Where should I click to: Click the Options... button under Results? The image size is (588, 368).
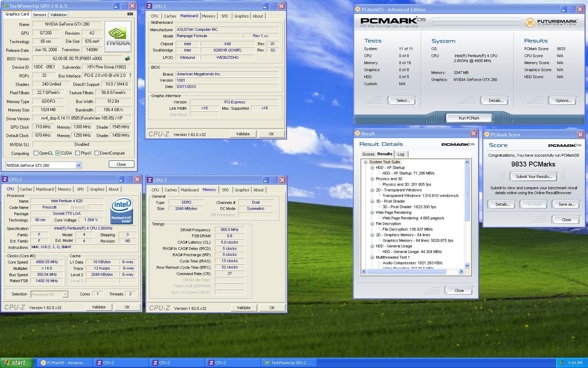point(563,101)
